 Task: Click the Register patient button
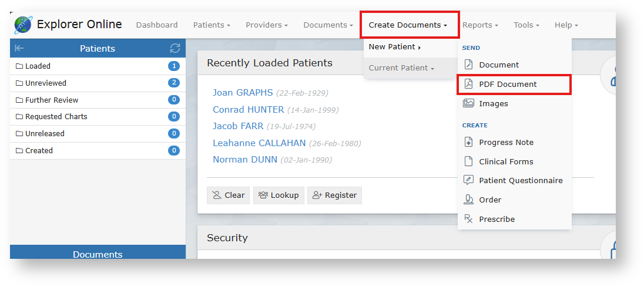tap(334, 195)
